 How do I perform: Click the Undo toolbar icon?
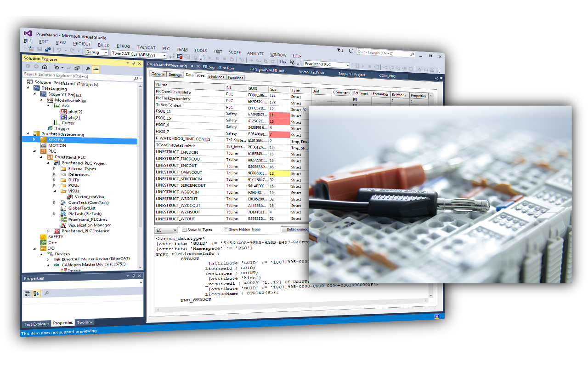pyautogui.click(x=59, y=50)
